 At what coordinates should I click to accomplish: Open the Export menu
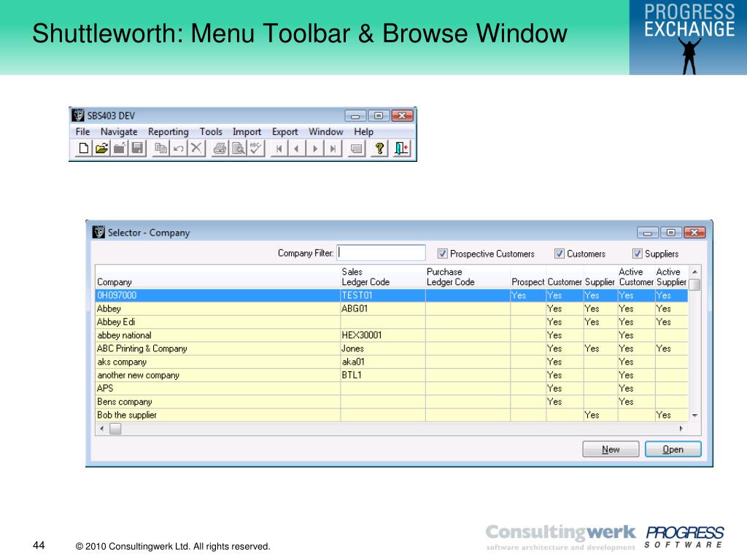click(x=285, y=131)
